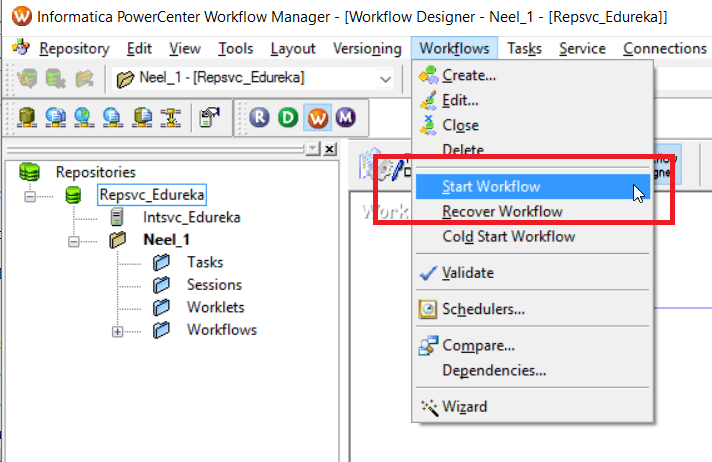
Task: Open the Neel_1 folder combo box
Action: coord(252,78)
